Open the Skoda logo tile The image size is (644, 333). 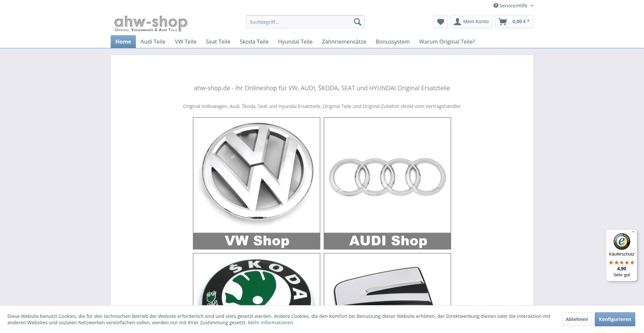tap(257, 279)
